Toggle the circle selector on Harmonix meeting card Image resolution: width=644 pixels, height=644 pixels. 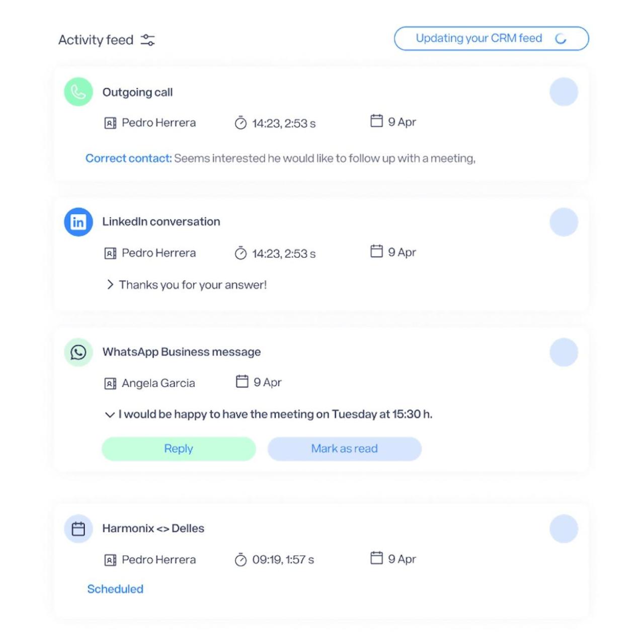[x=563, y=529]
